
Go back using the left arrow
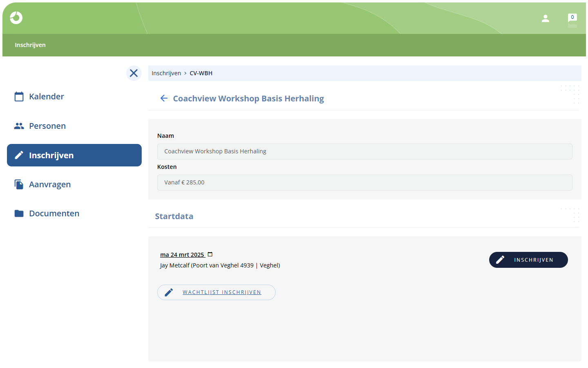point(164,98)
